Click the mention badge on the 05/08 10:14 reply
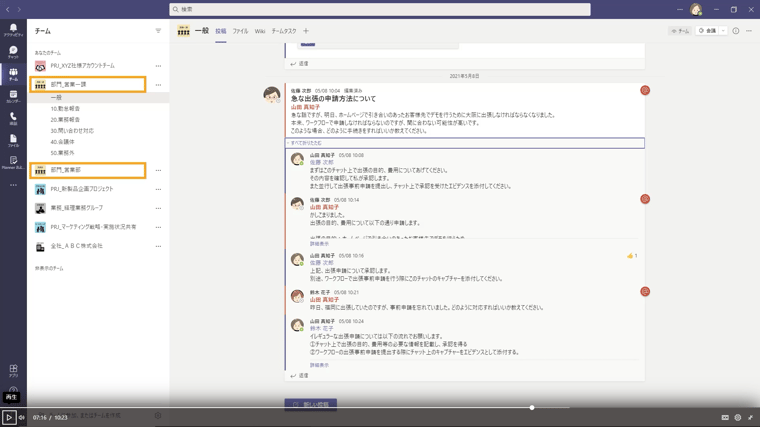This screenshot has height=427, width=760. [645, 199]
